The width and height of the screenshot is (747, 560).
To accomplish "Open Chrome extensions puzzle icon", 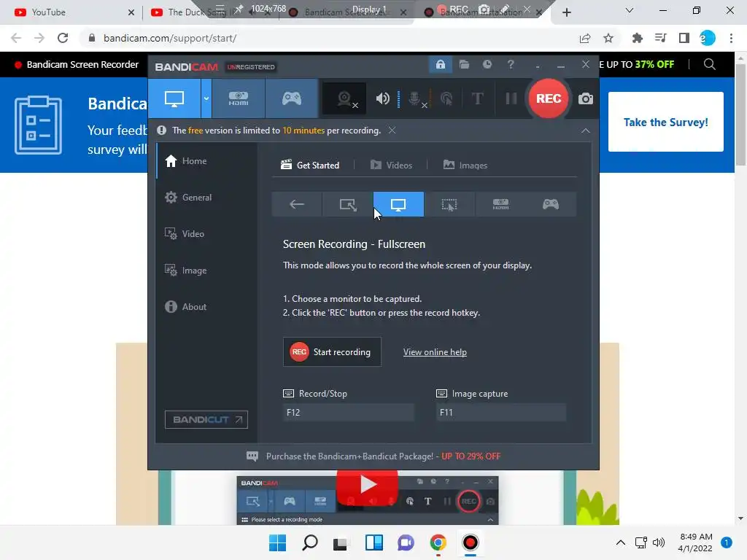I will point(637,38).
